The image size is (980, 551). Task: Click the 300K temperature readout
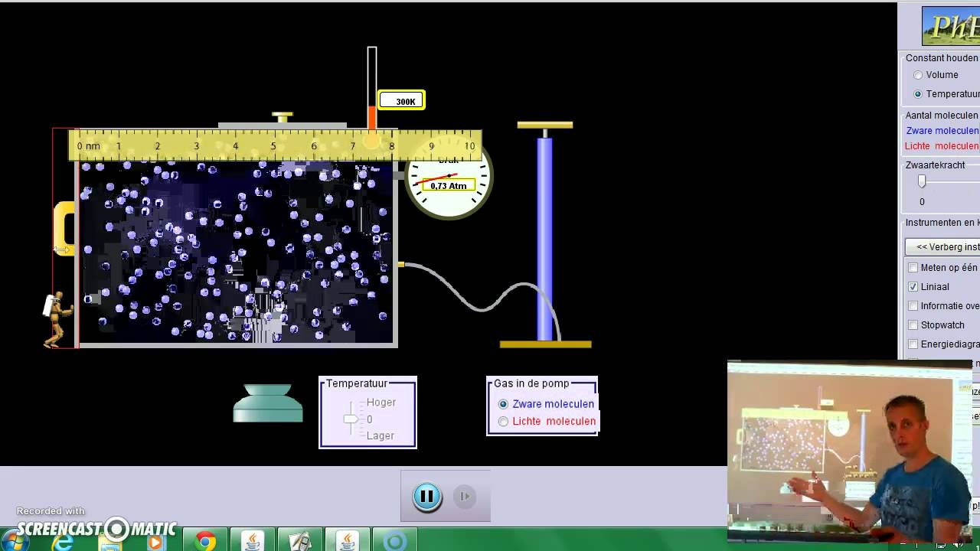pyautogui.click(x=402, y=101)
